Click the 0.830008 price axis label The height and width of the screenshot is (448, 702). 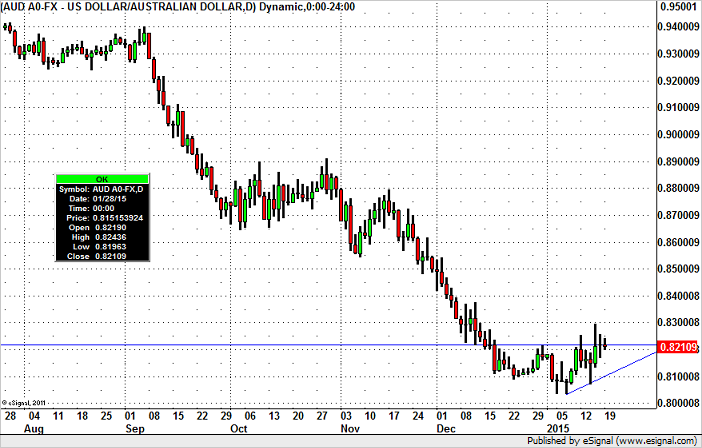(678, 323)
